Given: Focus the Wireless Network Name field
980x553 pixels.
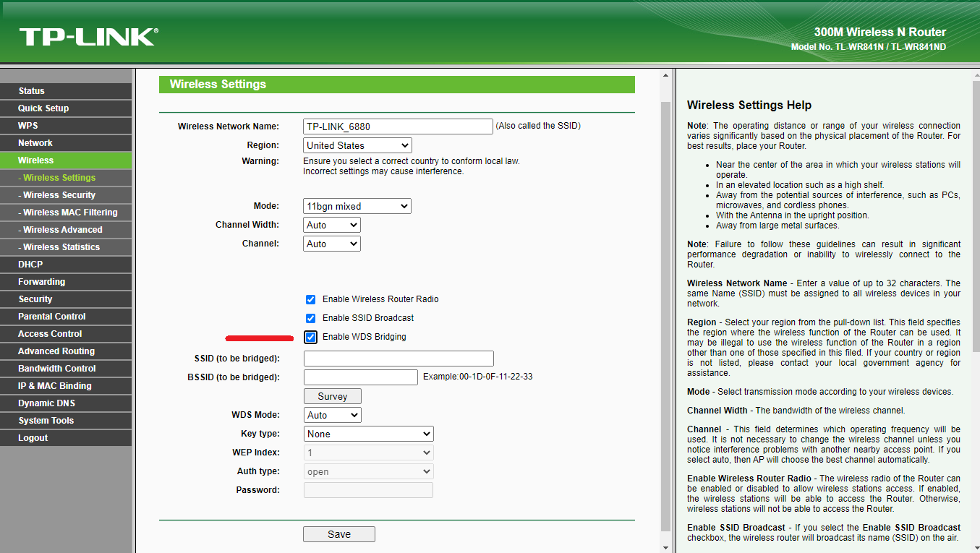Looking at the screenshot, I should [x=399, y=127].
